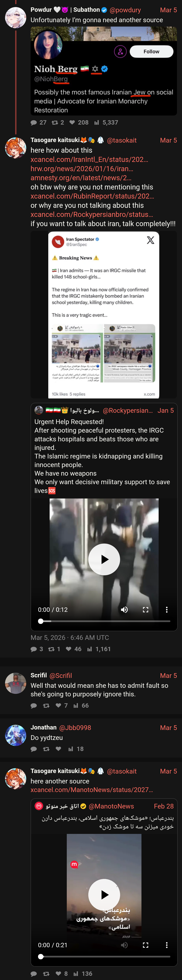
Task: Click the Follow button on Nioh Berg card
Action: click(151, 51)
